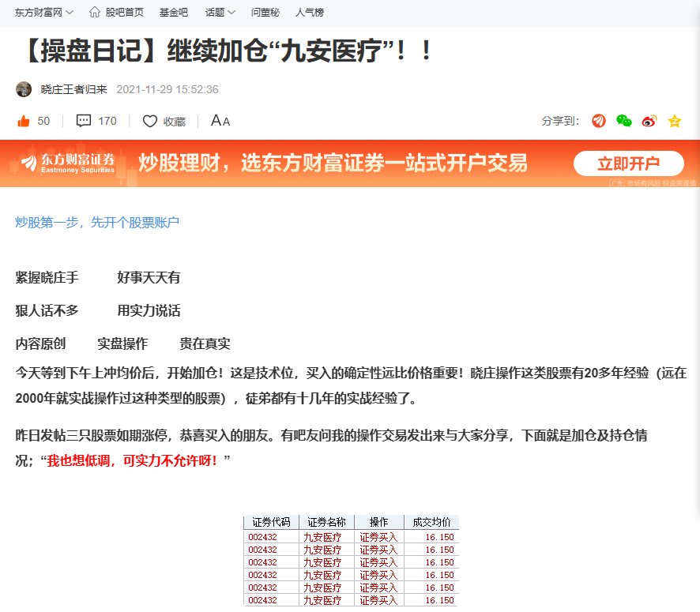Go to 股吧首页

click(x=125, y=13)
